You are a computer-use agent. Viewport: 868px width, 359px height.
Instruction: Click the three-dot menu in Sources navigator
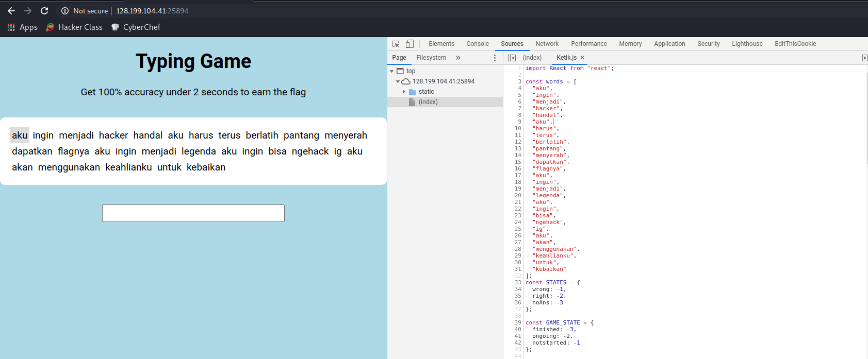click(495, 58)
